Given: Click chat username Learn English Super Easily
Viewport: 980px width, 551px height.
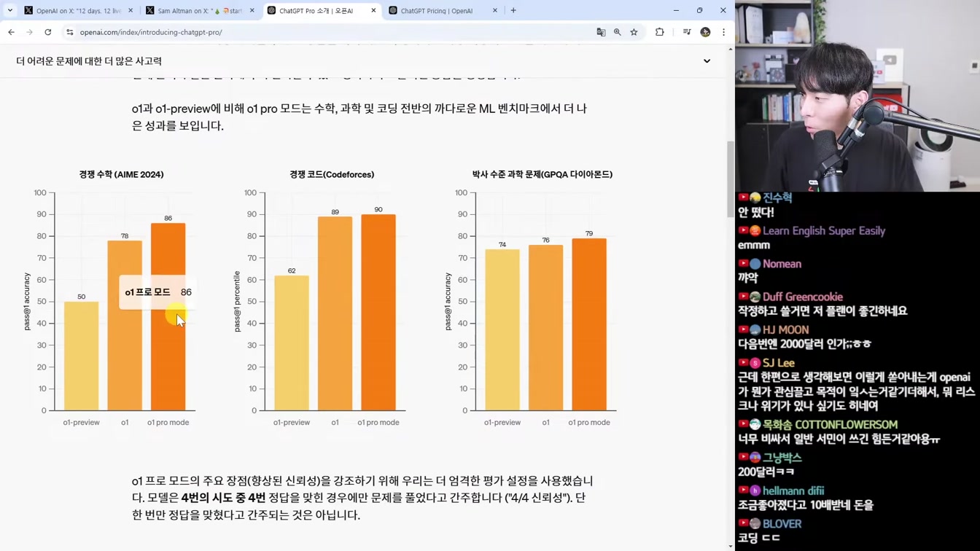Looking at the screenshot, I should (x=824, y=231).
